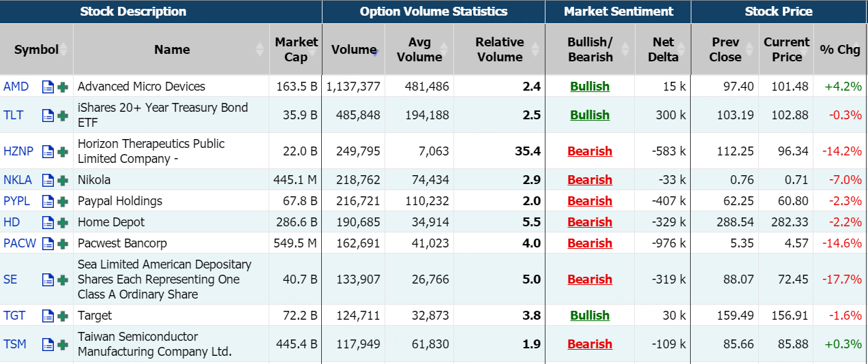Click the Bearish link for HZNP
Image resolution: width=868 pixels, height=364 pixels.
pyautogui.click(x=590, y=151)
